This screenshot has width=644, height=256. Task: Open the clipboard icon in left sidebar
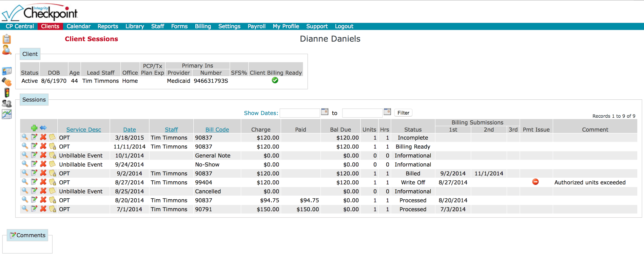7,39
